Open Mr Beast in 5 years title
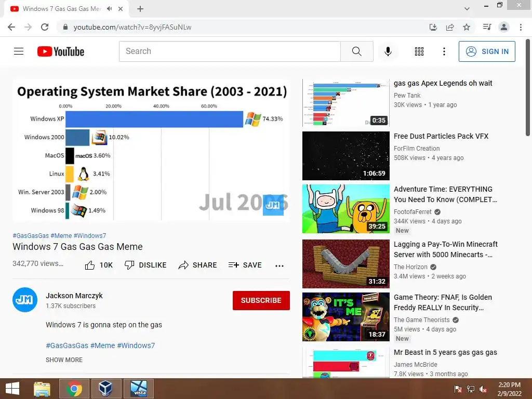532x399 pixels. pos(445,352)
